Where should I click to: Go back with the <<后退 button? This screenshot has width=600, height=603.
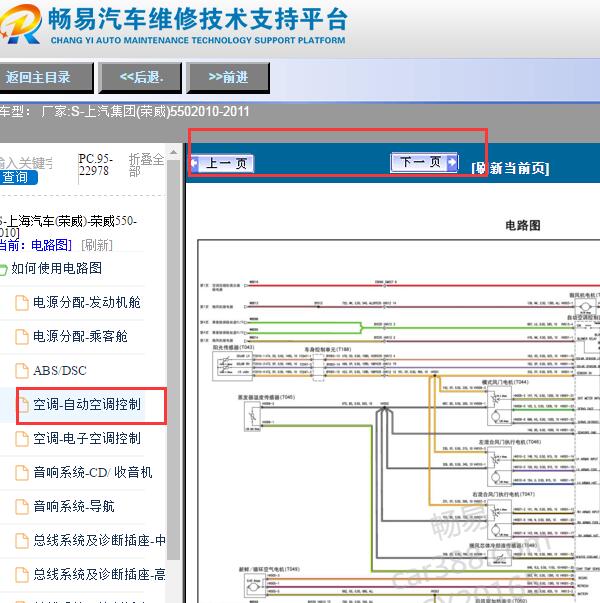(x=140, y=78)
